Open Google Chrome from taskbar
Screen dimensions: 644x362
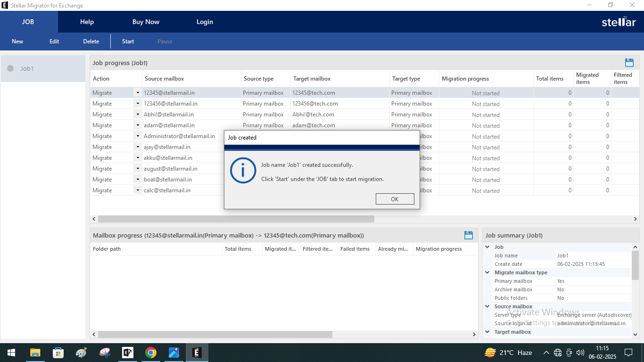coord(151,353)
